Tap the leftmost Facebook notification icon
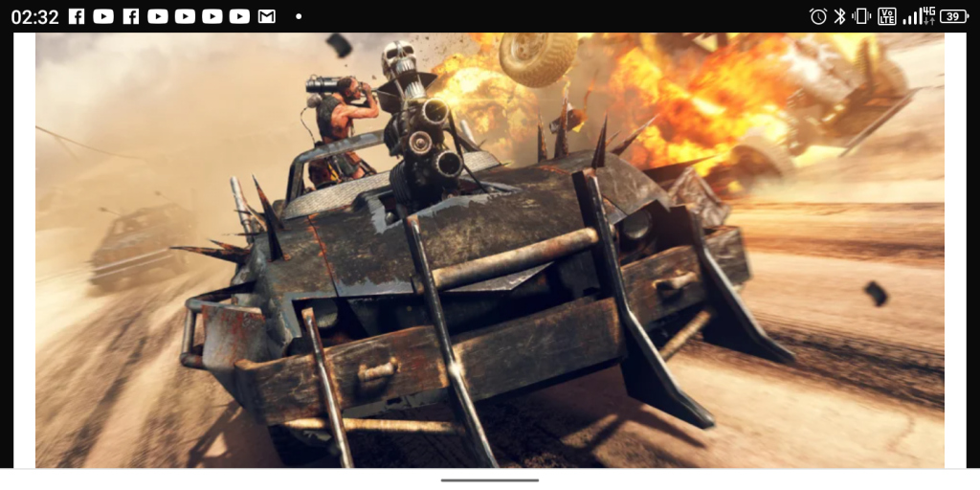The height and width of the screenshot is (490, 980). [77, 16]
